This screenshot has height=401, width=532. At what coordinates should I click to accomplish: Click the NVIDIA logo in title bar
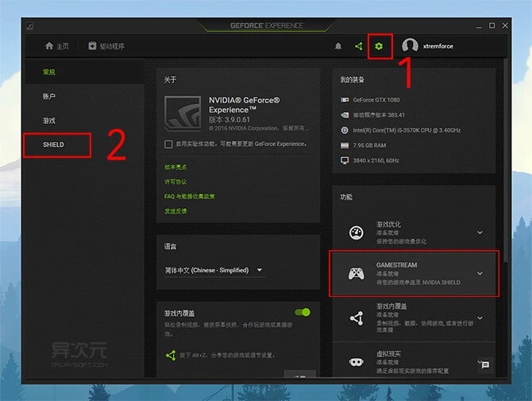point(30,26)
